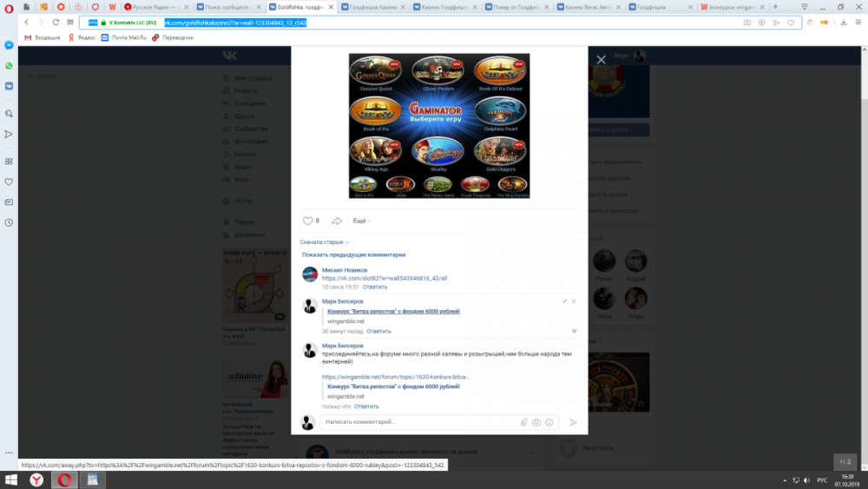Attach a photo via camera icon in comment box
868x489 pixels.
(536, 422)
